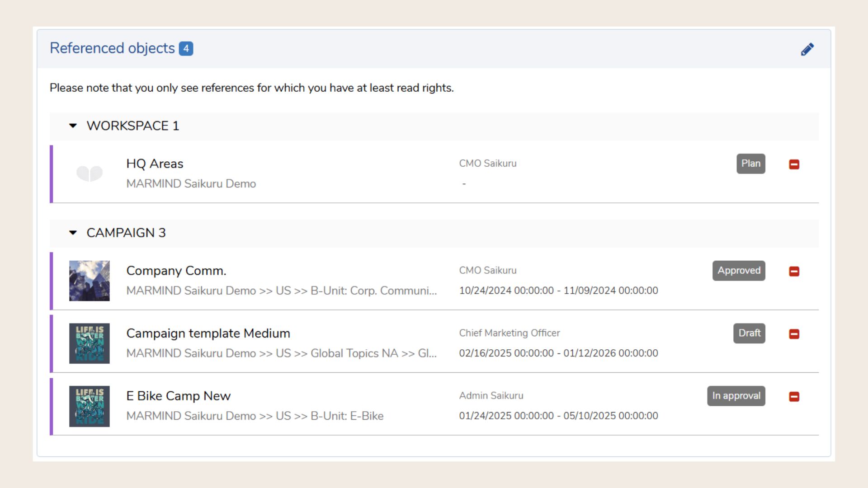The image size is (868, 488).
Task: Remove the HQ Areas reference
Action: point(794,164)
